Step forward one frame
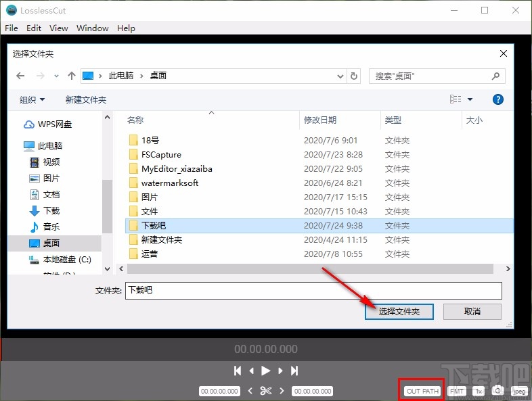This screenshot has height=401, width=532. click(x=280, y=371)
